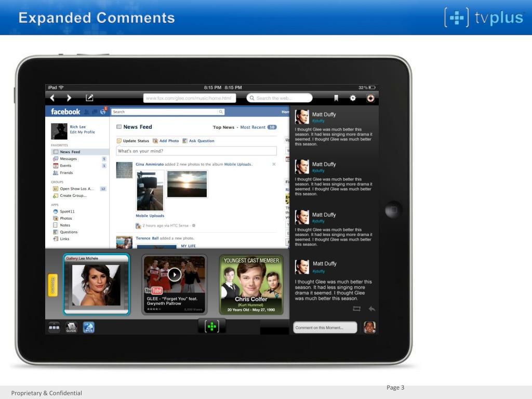Open Questions in the sidebar
This screenshot has height=399, width=532.
[69, 232]
